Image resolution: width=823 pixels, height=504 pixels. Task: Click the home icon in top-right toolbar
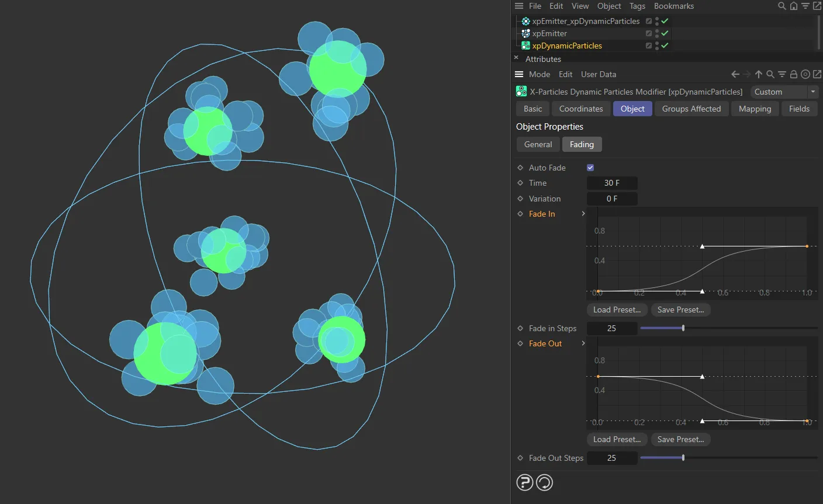coord(793,6)
